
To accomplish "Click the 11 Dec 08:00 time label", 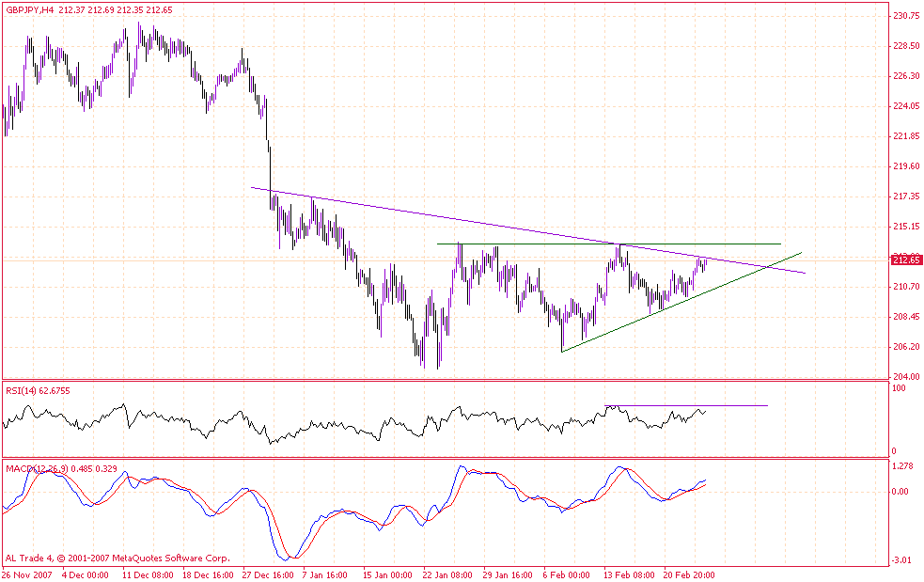I will [148, 574].
